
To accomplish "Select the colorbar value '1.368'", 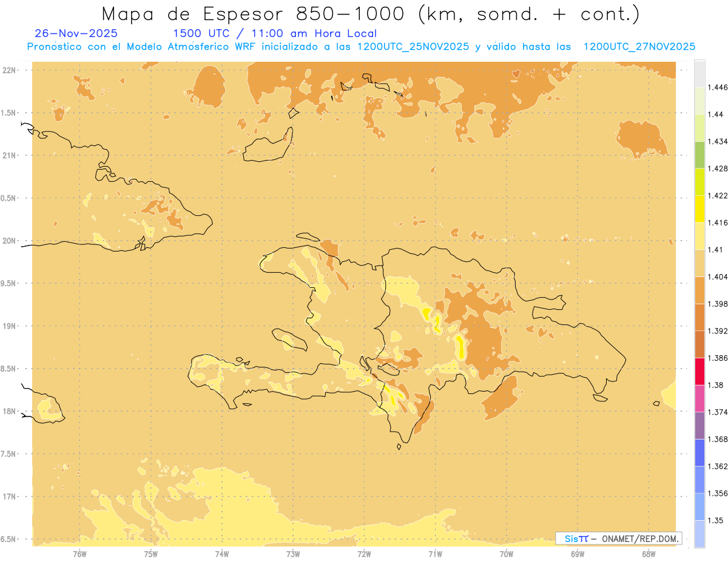I will 718,439.
